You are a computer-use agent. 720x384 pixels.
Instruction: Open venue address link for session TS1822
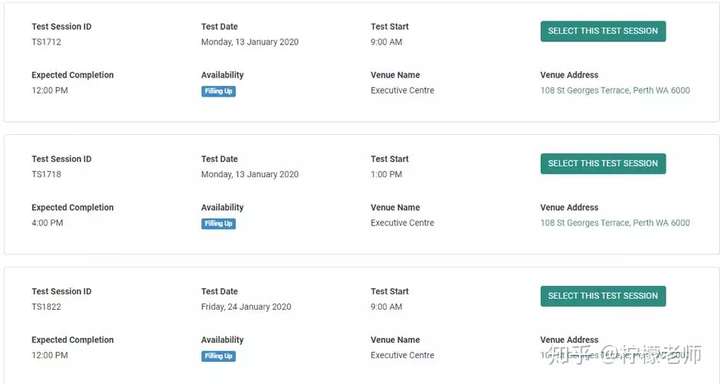(x=615, y=355)
